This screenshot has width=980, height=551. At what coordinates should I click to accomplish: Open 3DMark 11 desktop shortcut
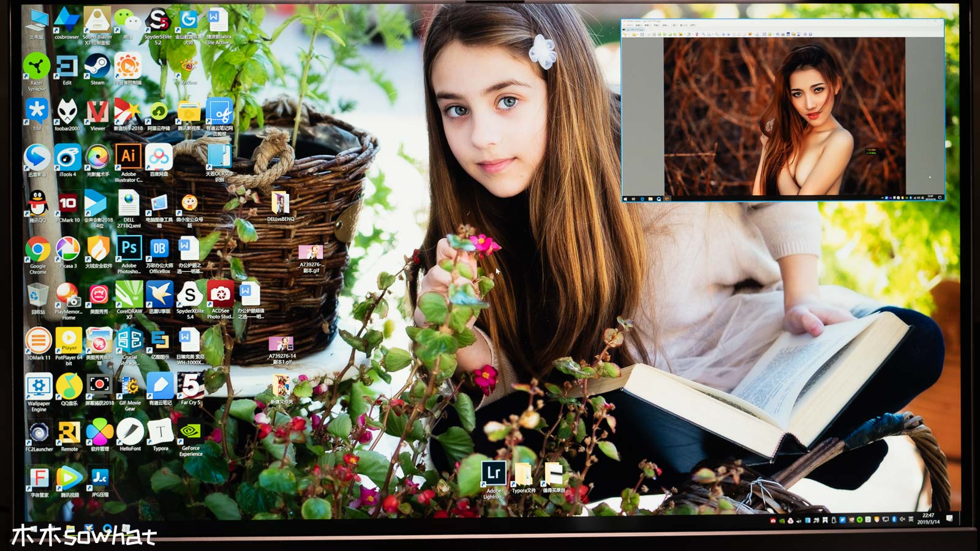pos(38,344)
